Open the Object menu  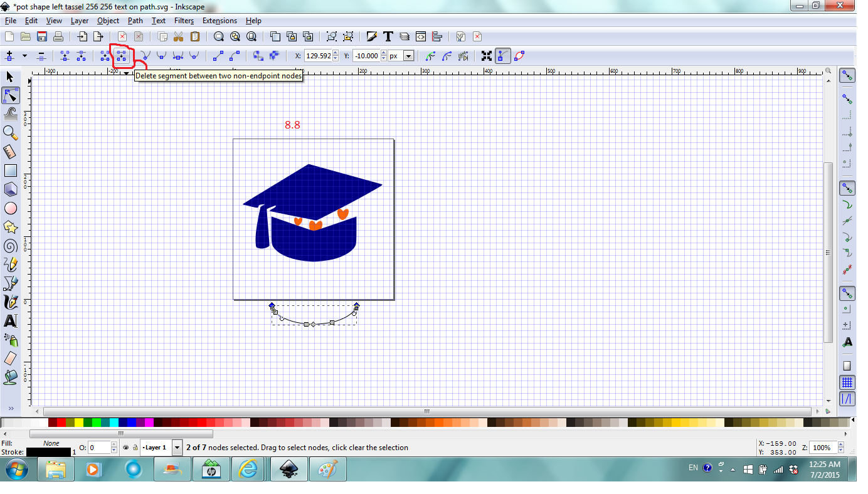(108, 21)
